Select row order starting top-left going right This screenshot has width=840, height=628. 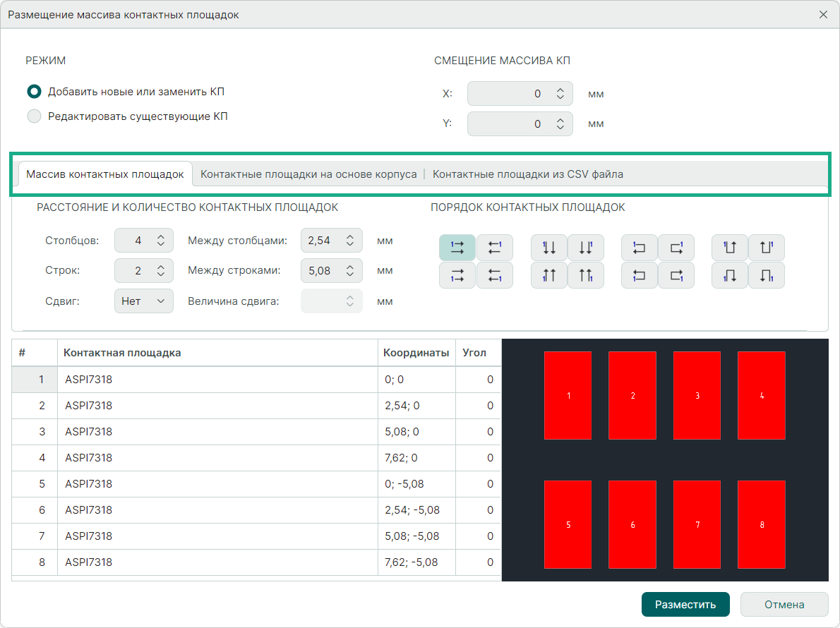457,248
